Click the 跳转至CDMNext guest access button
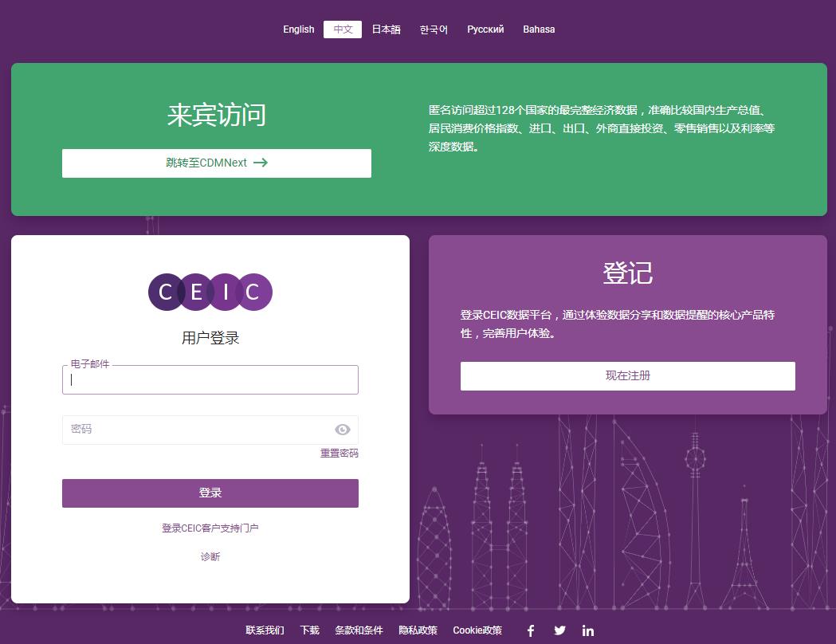The height and width of the screenshot is (644, 836). pyautogui.click(x=217, y=163)
